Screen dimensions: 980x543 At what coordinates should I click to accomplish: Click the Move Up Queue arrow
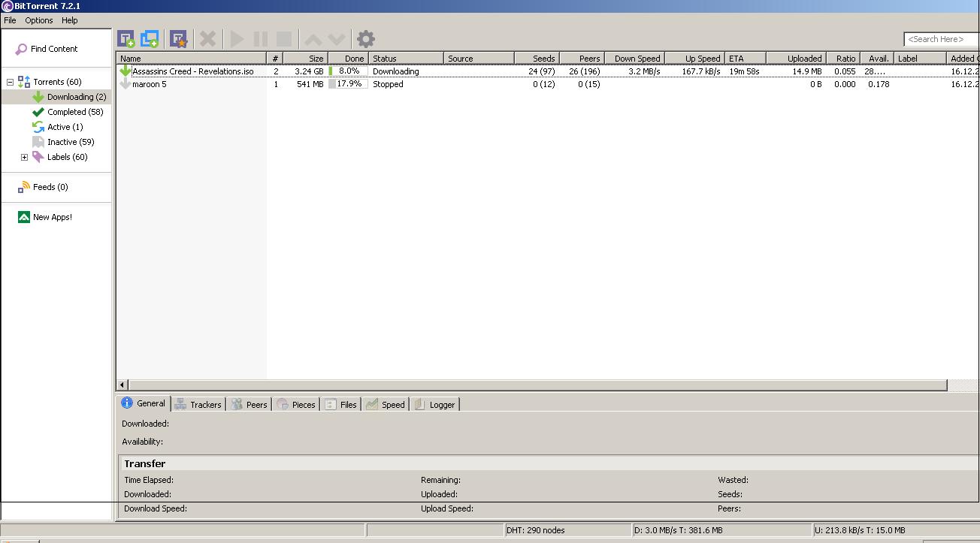click(x=313, y=39)
